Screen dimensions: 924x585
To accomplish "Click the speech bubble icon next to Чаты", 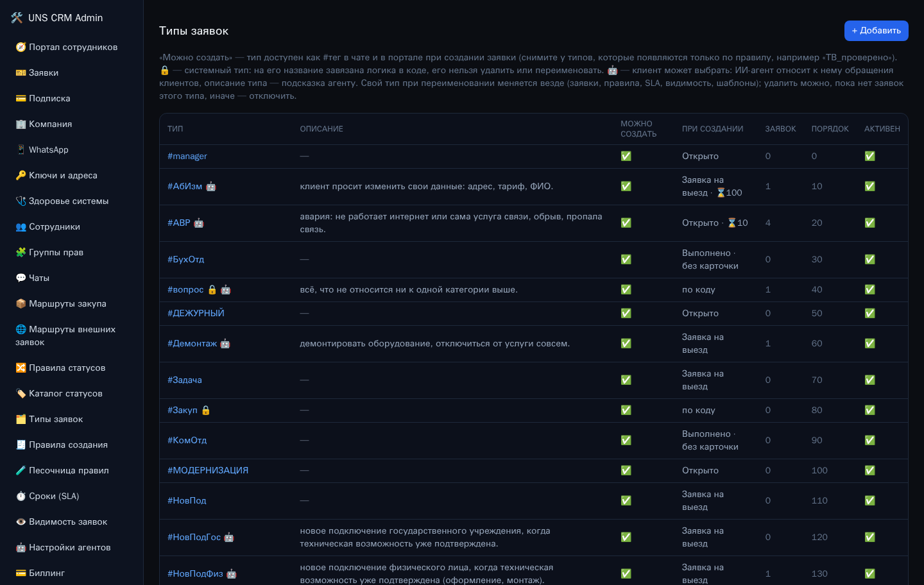I will click(x=21, y=278).
